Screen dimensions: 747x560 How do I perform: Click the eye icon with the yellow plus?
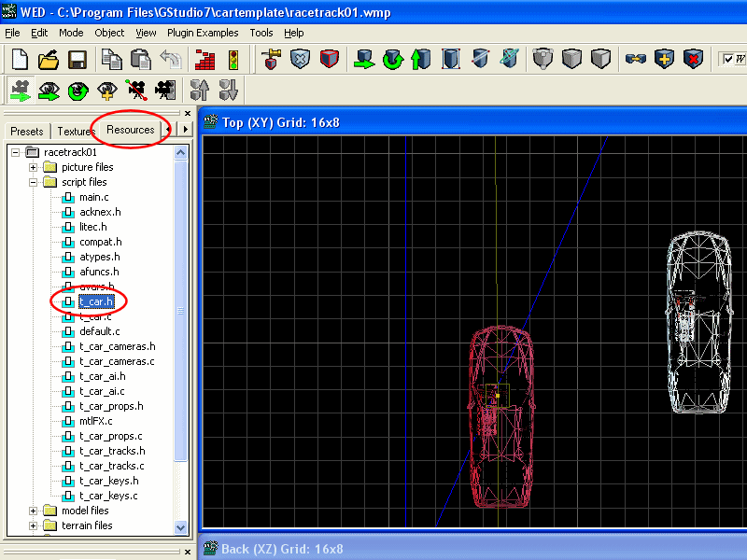coord(107,91)
